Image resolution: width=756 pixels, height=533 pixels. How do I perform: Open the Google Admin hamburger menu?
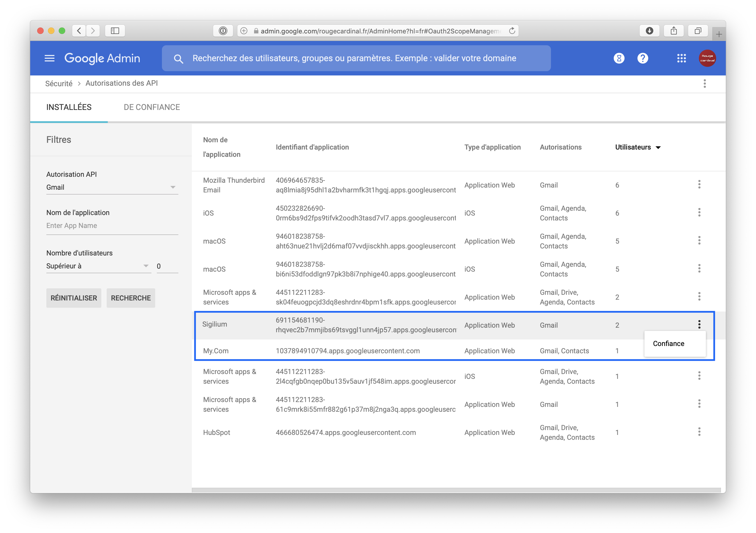[x=49, y=58]
